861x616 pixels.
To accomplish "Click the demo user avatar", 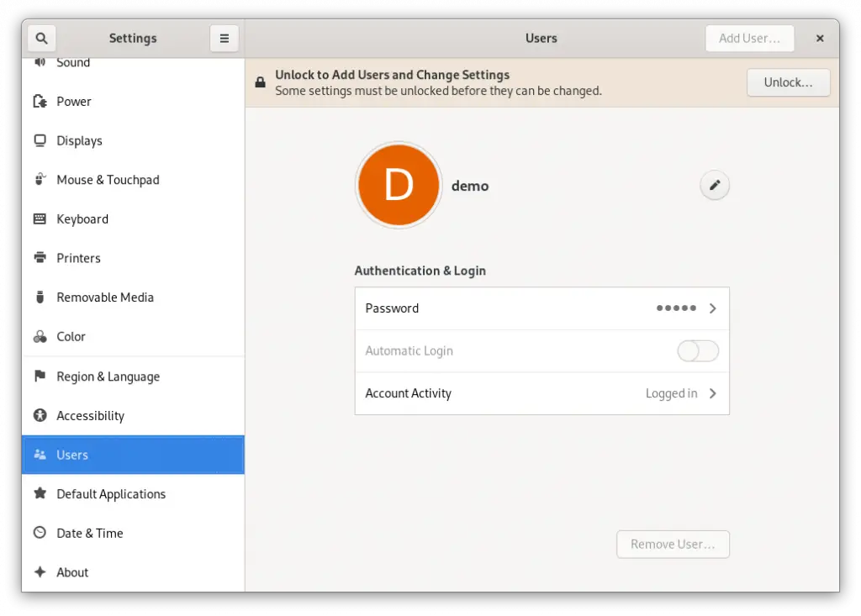I will pyautogui.click(x=399, y=185).
